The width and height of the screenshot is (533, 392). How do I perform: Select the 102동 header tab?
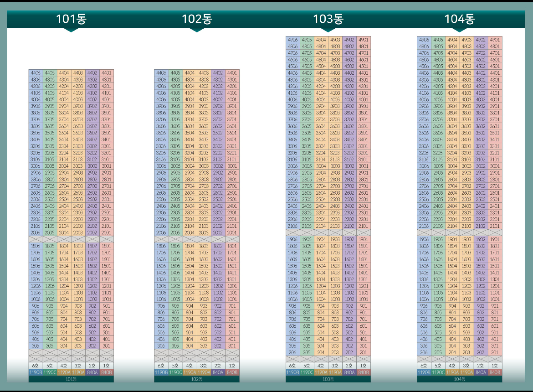197,19
